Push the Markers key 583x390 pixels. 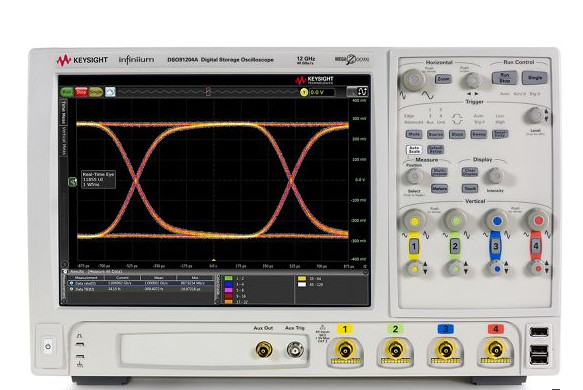point(439,189)
